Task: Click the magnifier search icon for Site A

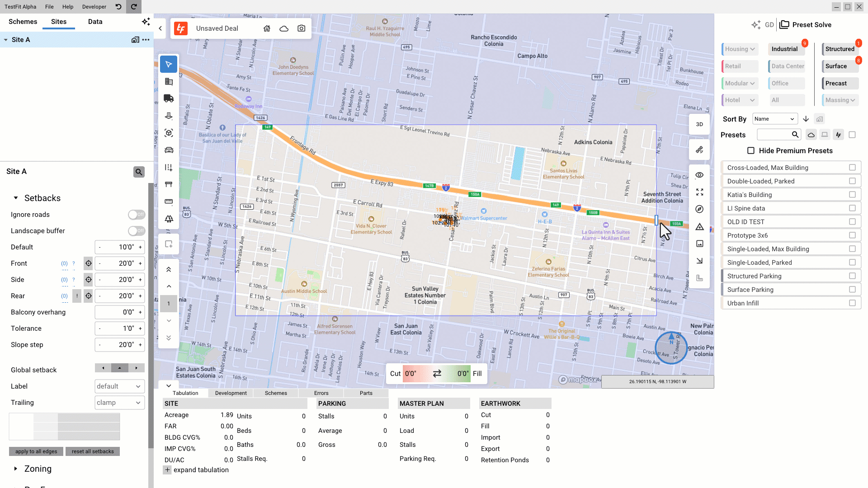Action: [x=139, y=172]
